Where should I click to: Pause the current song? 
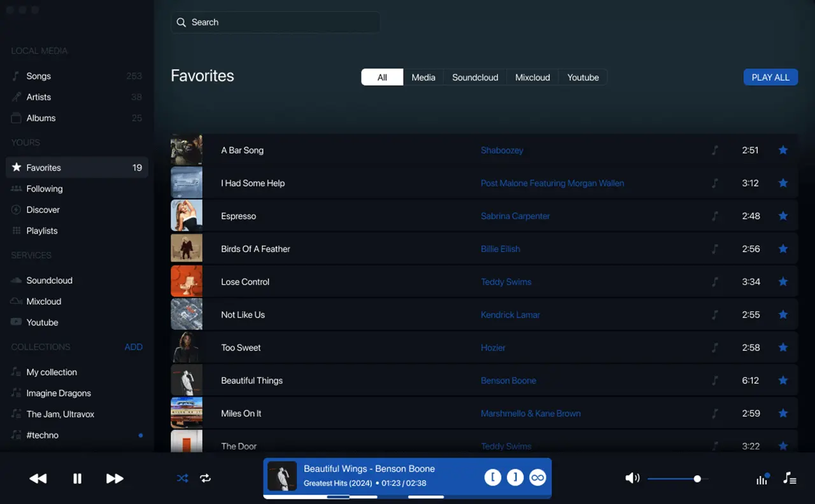tap(77, 479)
